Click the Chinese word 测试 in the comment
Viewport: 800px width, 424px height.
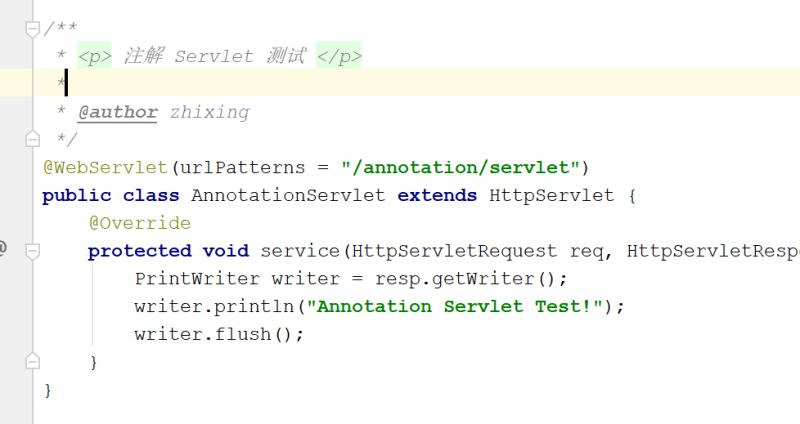tap(286, 56)
